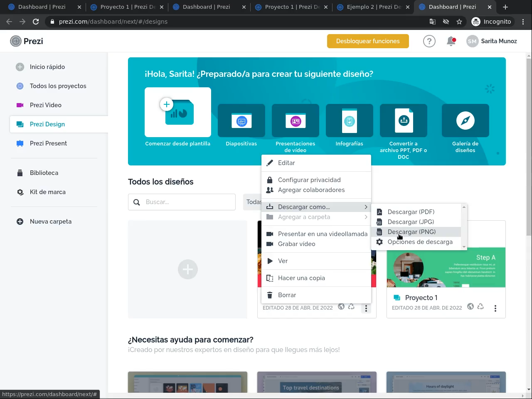Click the Top travel destinations template thumbnail
Image resolution: width=532 pixels, height=399 pixels.
[x=317, y=382]
